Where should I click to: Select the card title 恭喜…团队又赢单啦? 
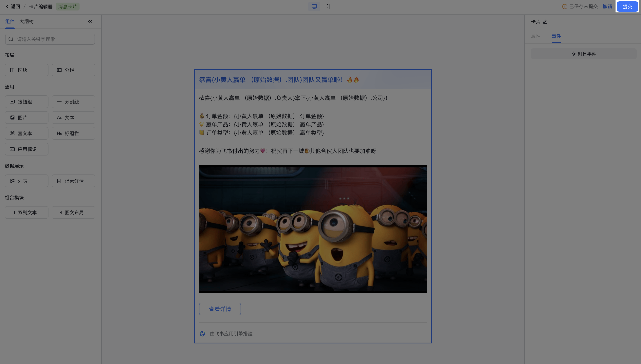(279, 80)
